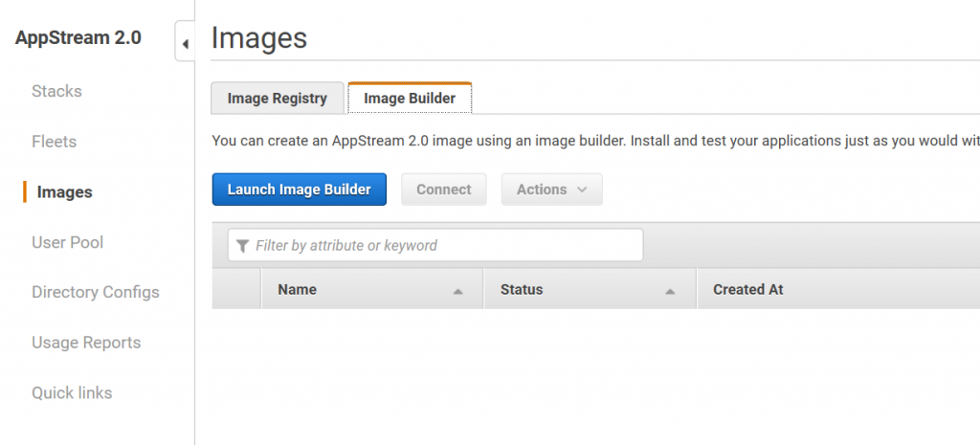Open Usage Reports in sidebar
Screen dimensions: 980x445
pyautogui.click(x=86, y=343)
